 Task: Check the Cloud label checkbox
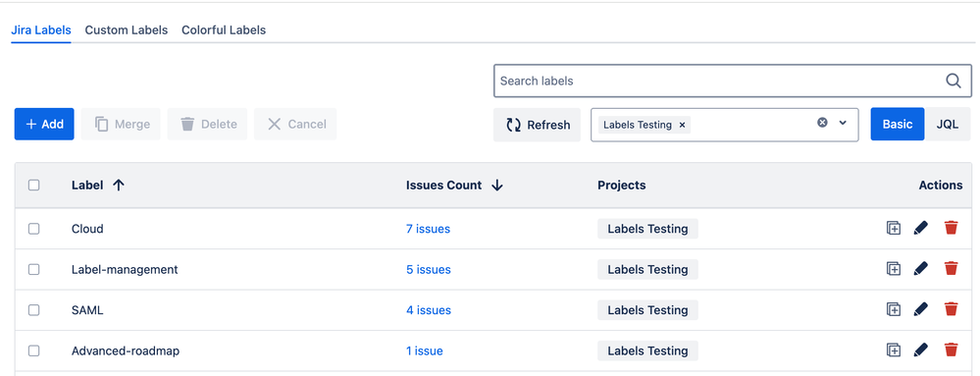click(x=33, y=229)
